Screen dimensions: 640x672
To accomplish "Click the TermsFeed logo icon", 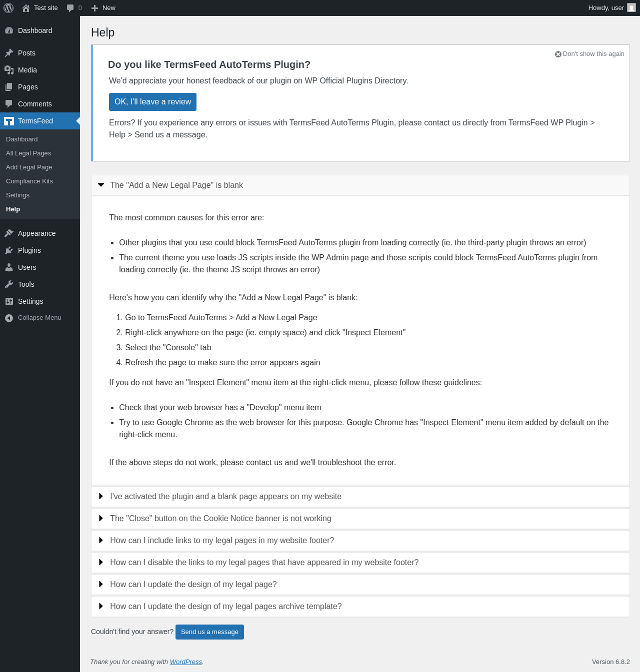I will [9, 121].
